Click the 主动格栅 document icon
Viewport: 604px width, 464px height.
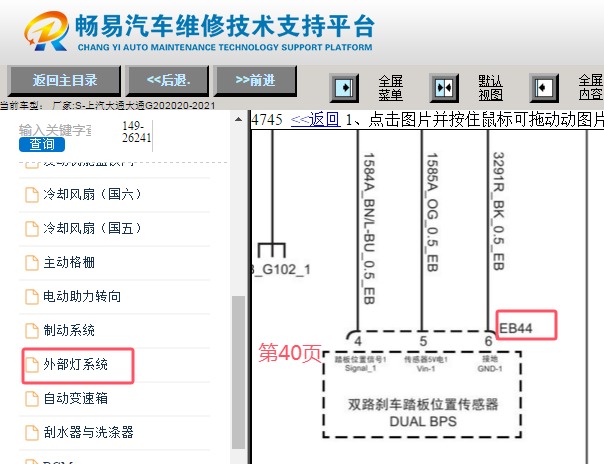click(32, 263)
